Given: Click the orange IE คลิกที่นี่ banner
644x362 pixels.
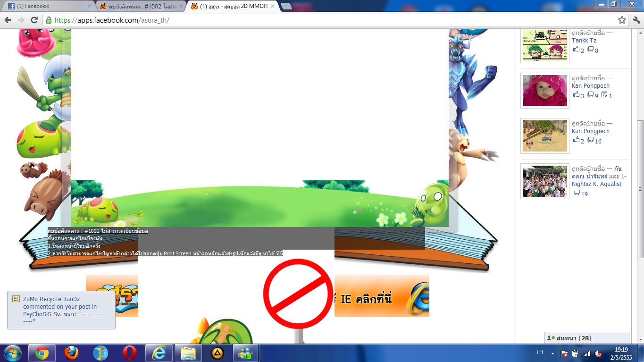Looking at the screenshot, I should point(382,296).
